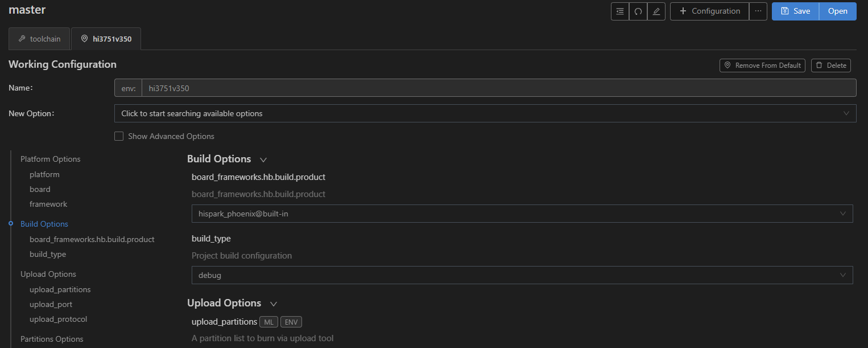Screen dimensions: 868x348
Task: Click the outdent/collapse list icon in toolbar
Action: (620, 11)
